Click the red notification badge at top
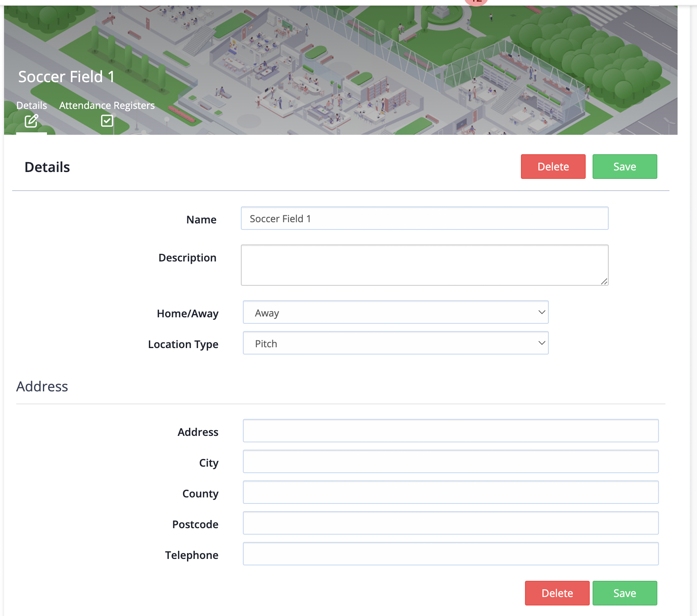 click(476, 2)
